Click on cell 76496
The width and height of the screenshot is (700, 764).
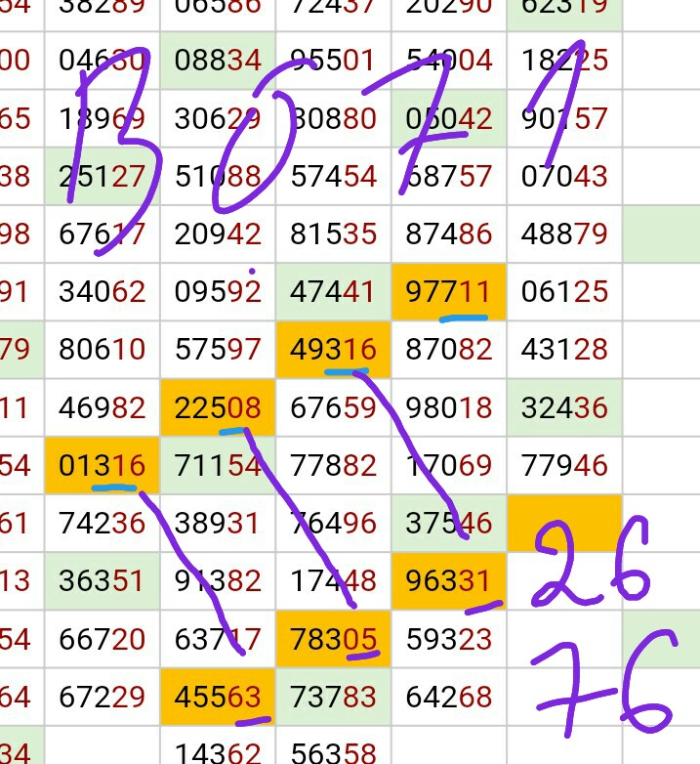pos(334,524)
